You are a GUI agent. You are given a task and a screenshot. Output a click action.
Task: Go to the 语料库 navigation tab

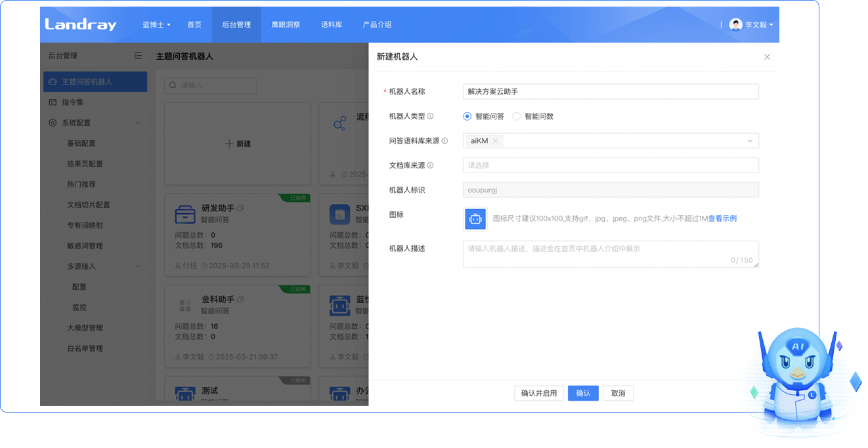tap(332, 24)
